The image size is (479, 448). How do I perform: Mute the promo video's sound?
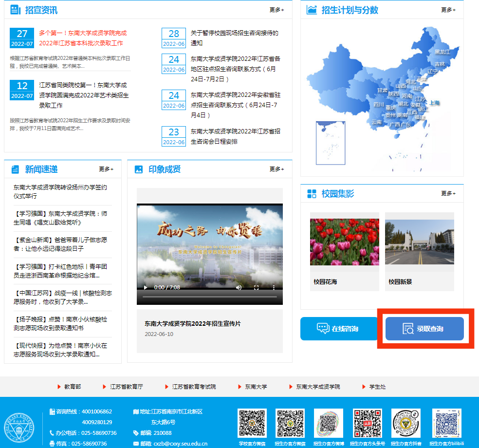(239, 287)
